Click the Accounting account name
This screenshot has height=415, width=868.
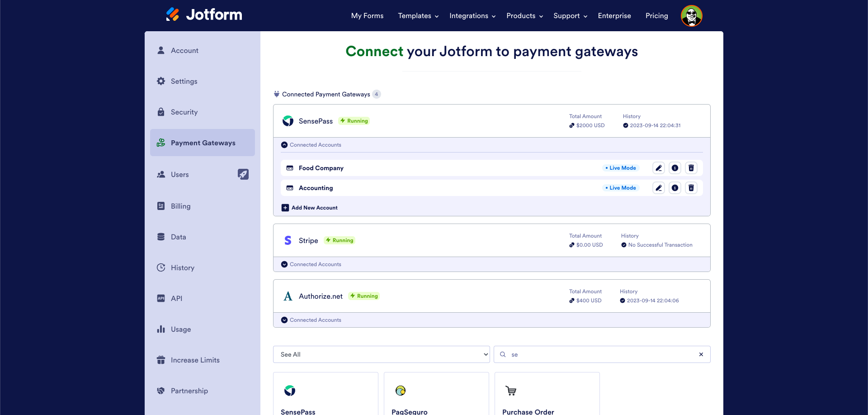pyautogui.click(x=316, y=188)
